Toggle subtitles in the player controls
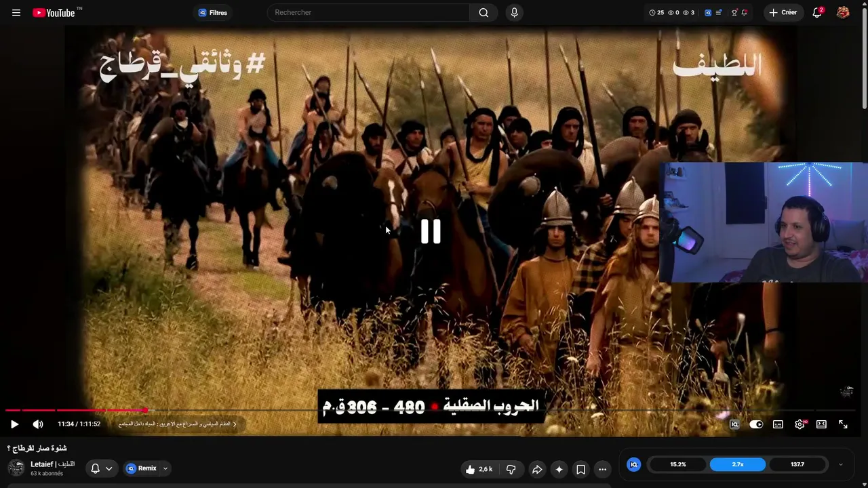The width and height of the screenshot is (868, 488). (778, 424)
